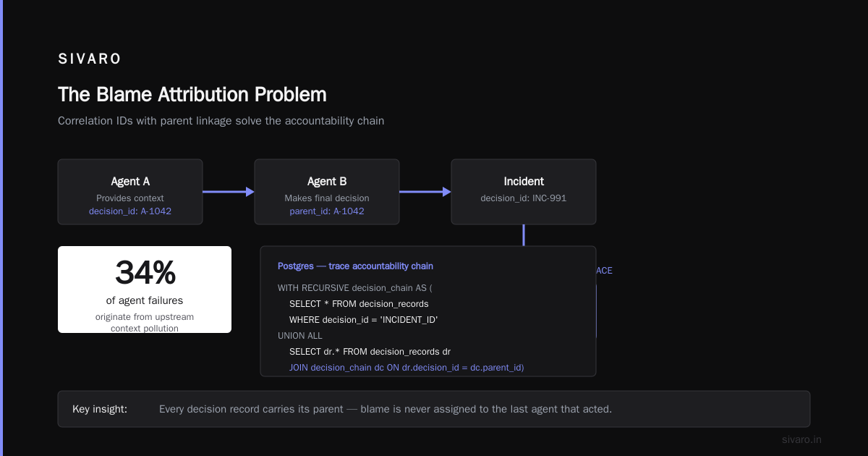Viewport: 868px width, 456px height.
Task: Select the Incident card heading
Action: (524, 182)
